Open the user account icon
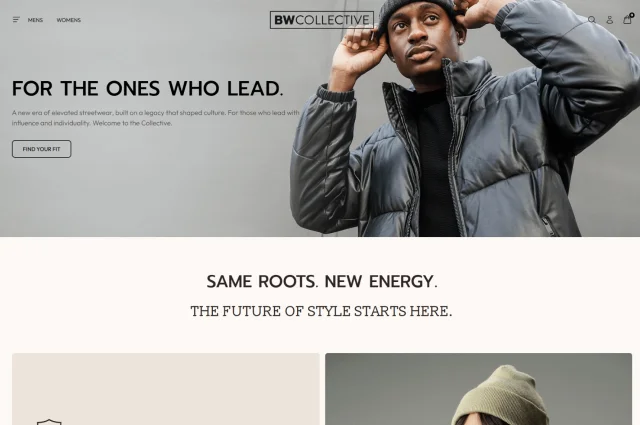The image size is (640, 425). coord(609,20)
